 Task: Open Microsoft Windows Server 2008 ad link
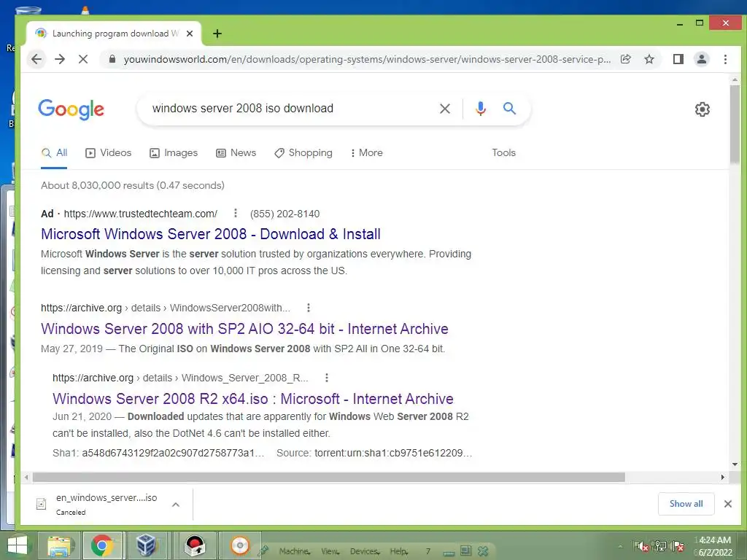tap(211, 234)
